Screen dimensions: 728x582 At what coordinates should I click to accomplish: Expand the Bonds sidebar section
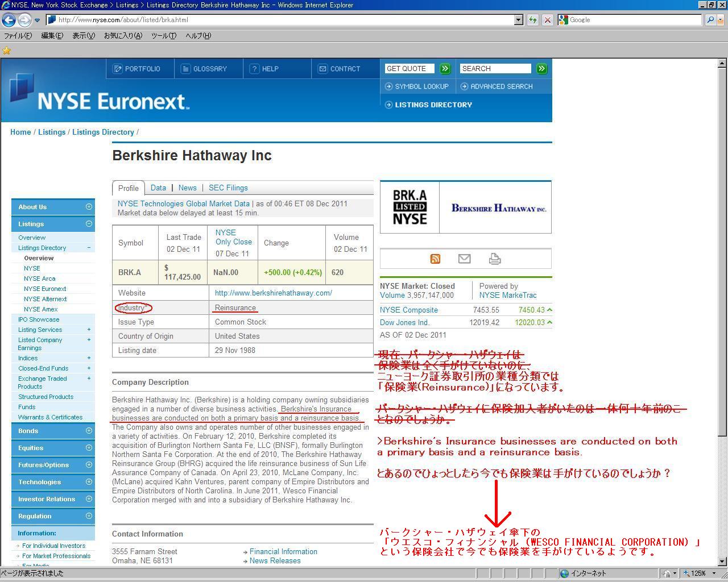click(89, 431)
